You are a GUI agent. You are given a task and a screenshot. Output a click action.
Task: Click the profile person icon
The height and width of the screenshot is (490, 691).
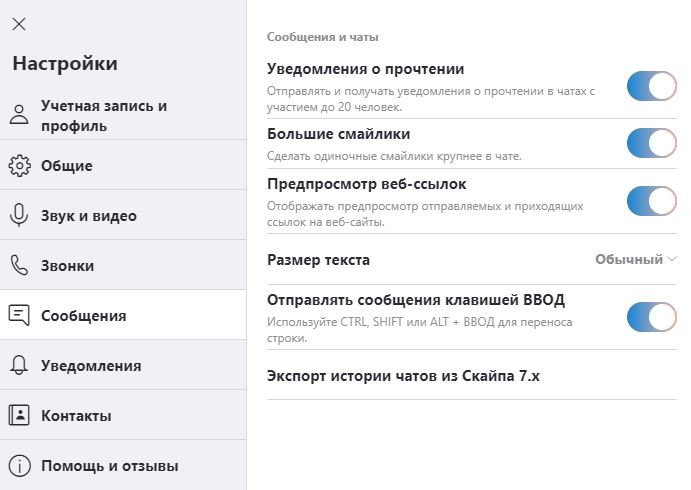pyautogui.click(x=19, y=115)
